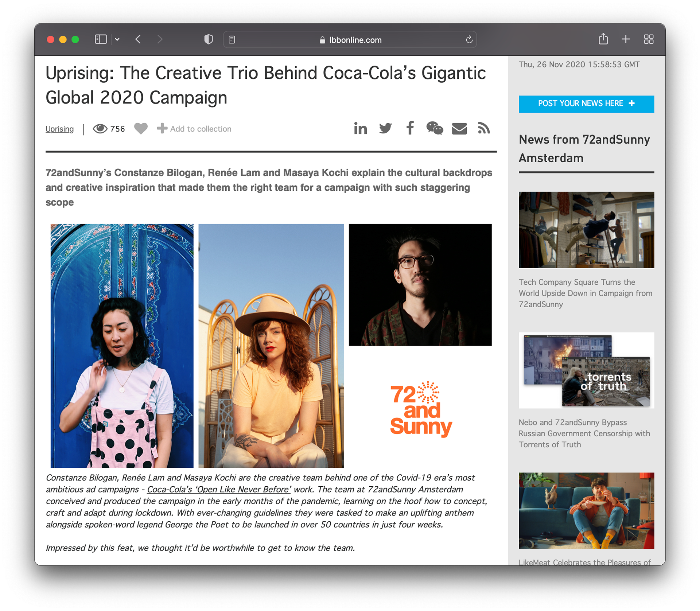
Task: Open the Uprising category link
Action: (x=59, y=129)
